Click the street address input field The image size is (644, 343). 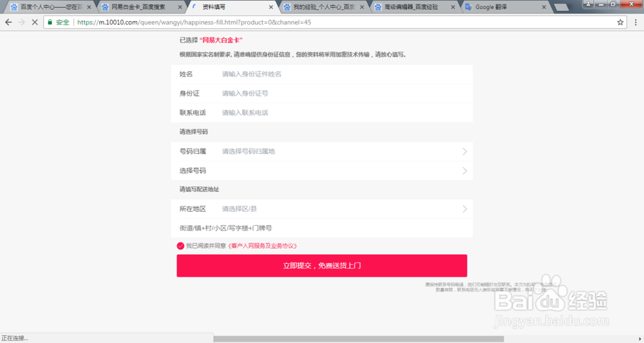[x=321, y=228]
